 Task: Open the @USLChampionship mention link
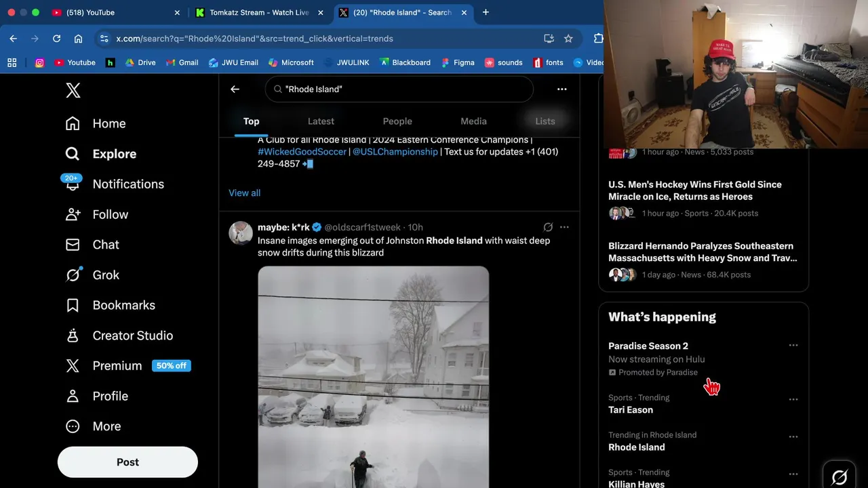coord(395,152)
